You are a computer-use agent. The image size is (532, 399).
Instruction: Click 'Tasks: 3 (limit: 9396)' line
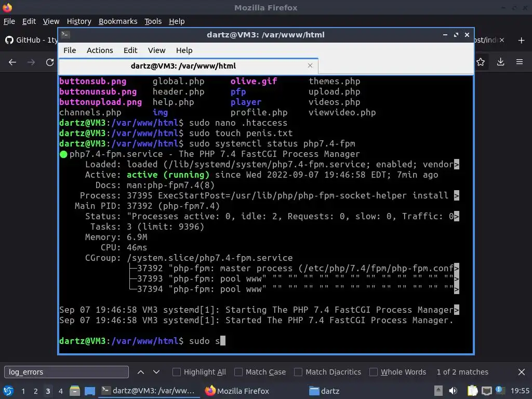click(x=147, y=227)
